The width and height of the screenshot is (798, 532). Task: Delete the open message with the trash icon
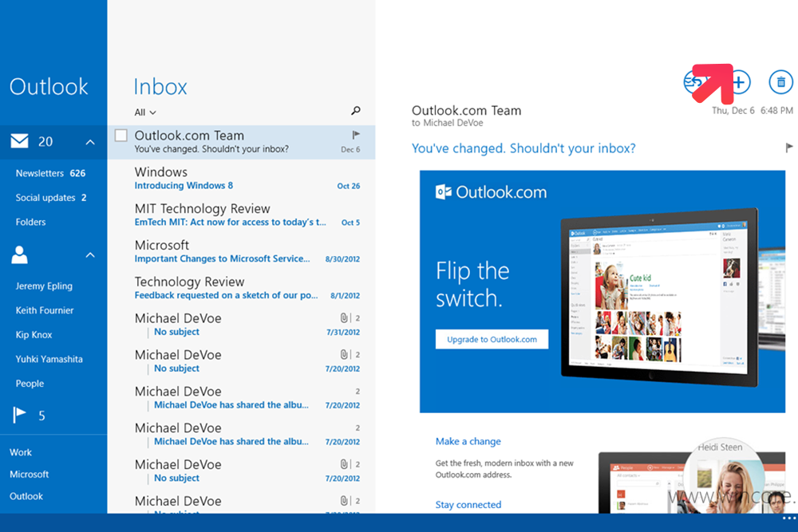(780, 82)
